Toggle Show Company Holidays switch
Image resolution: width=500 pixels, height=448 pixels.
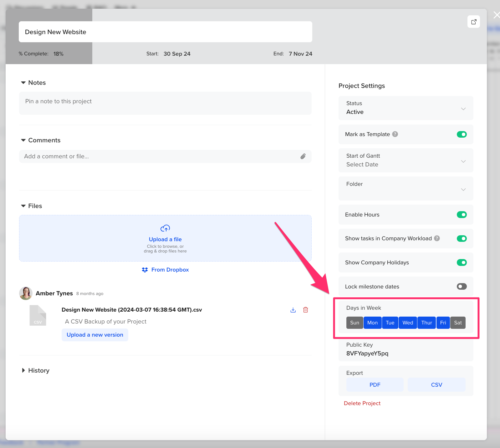(462, 262)
